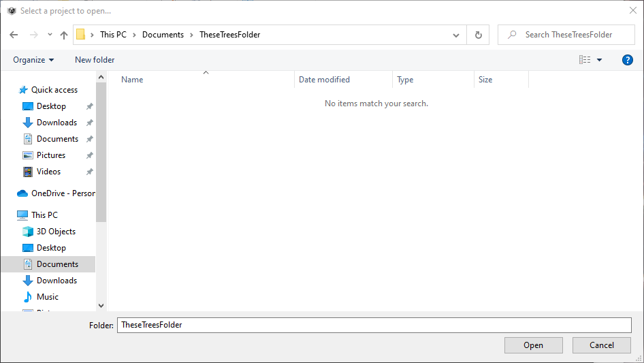Change your view icon button

click(585, 60)
